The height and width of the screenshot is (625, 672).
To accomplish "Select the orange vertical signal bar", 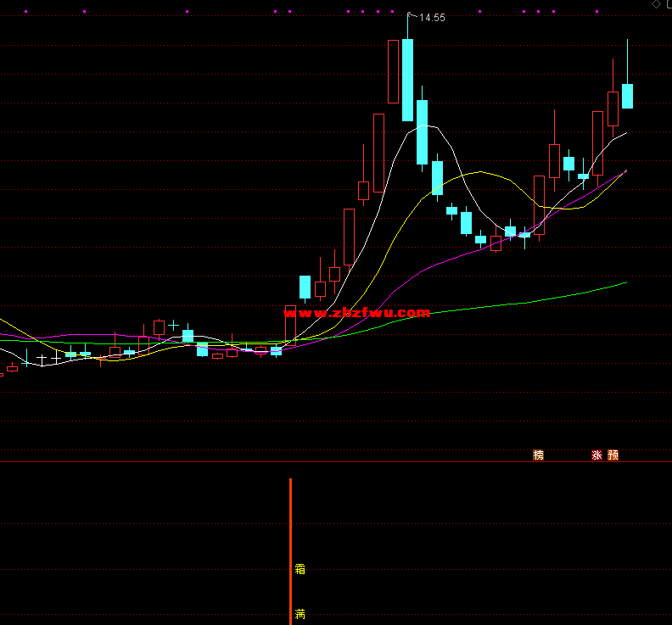I will [x=290, y=551].
